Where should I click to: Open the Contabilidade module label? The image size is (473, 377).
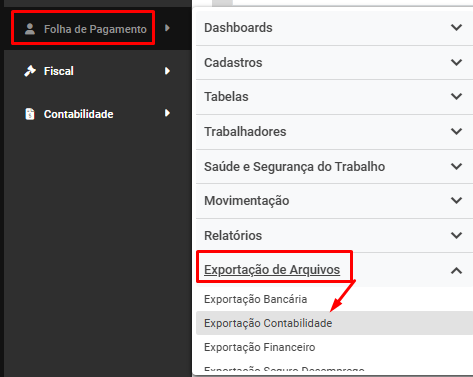pos(79,114)
